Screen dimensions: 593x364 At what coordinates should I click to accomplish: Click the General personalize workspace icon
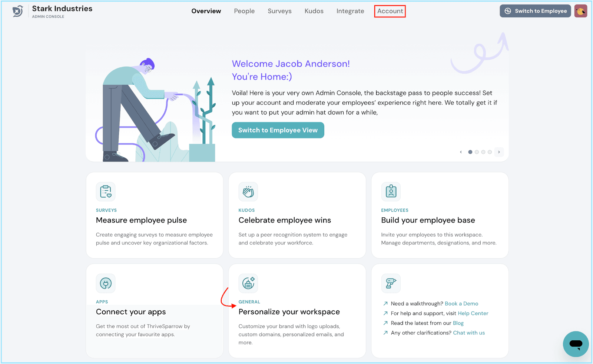click(x=248, y=284)
